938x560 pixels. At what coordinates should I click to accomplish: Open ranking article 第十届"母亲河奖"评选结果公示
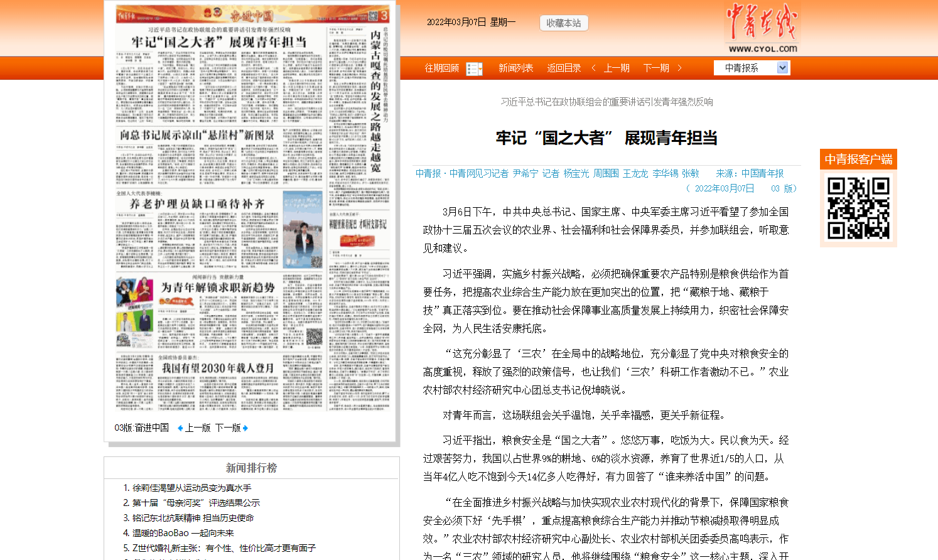point(196,503)
